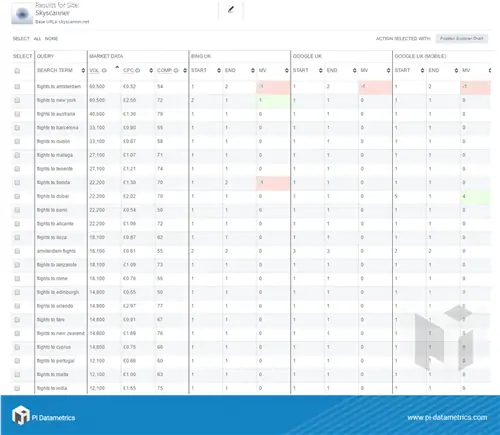Toggle the select-all header checkbox
Viewport: 500px width, 435px height.
[x=17, y=71]
